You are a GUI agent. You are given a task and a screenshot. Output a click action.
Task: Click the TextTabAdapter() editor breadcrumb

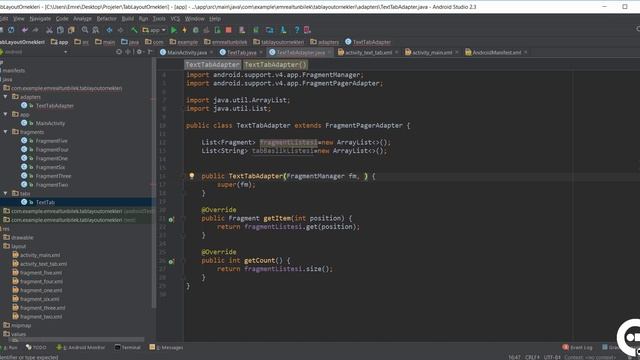tap(276, 64)
